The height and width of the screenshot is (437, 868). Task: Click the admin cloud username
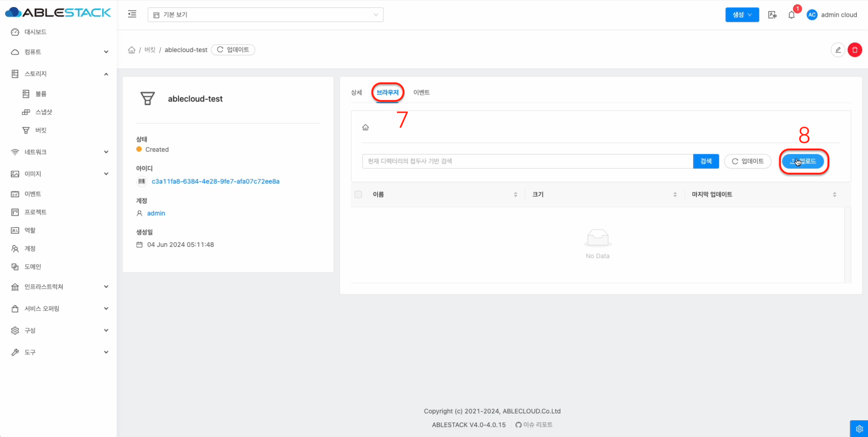point(839,15)
